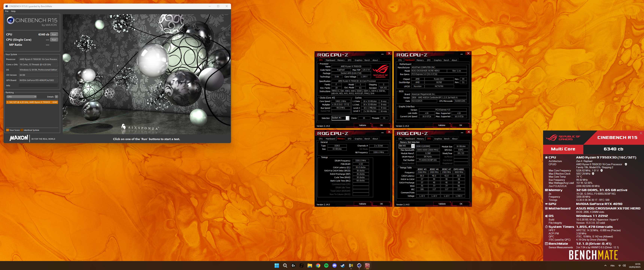644x270 pixels.
Task: Open File Explorer from the taskbar
Action: coord(309,265)
